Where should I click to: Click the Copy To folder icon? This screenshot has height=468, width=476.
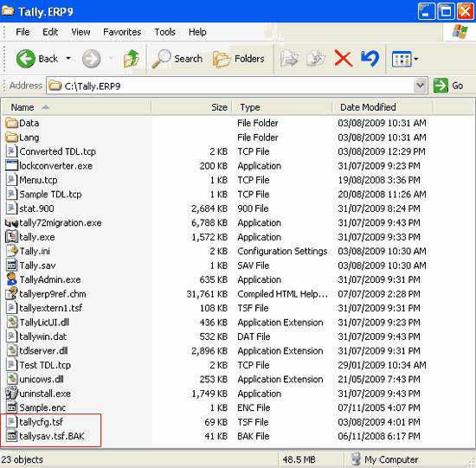pos(316,58)
